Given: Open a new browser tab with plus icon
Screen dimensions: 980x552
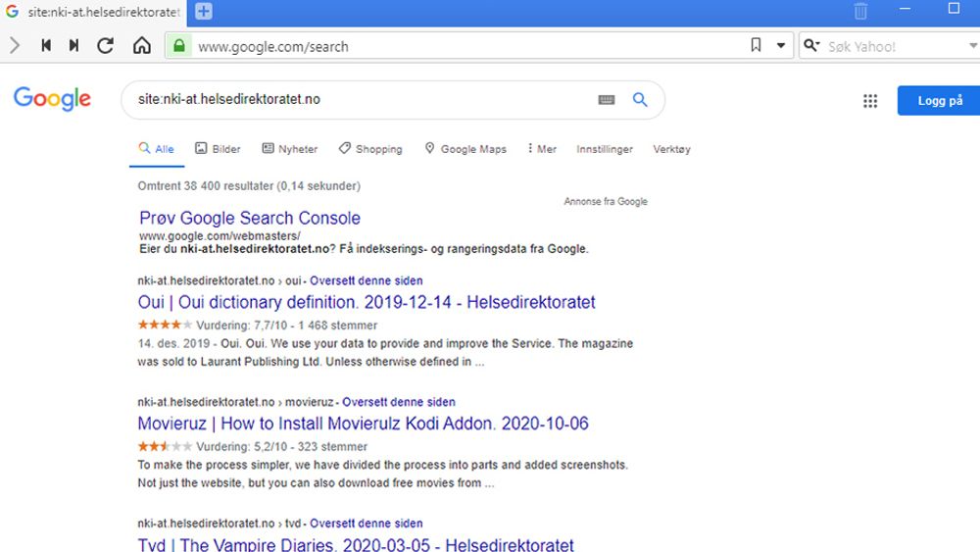Looking at the screenshot, I should (203, 11).
